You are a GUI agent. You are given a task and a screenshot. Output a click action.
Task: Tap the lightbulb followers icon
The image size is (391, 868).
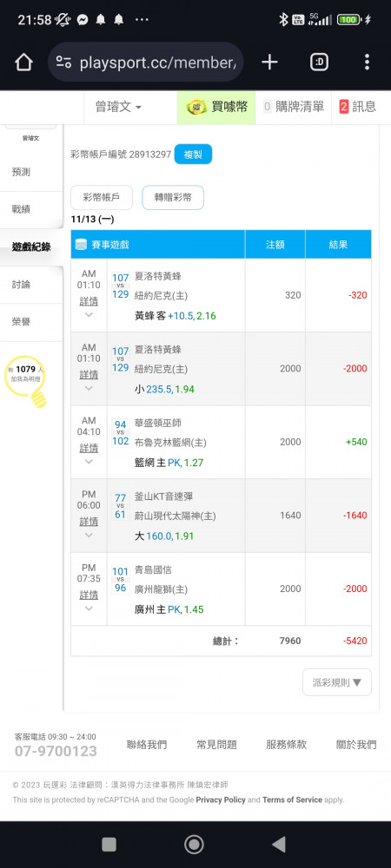click(25, 381)
